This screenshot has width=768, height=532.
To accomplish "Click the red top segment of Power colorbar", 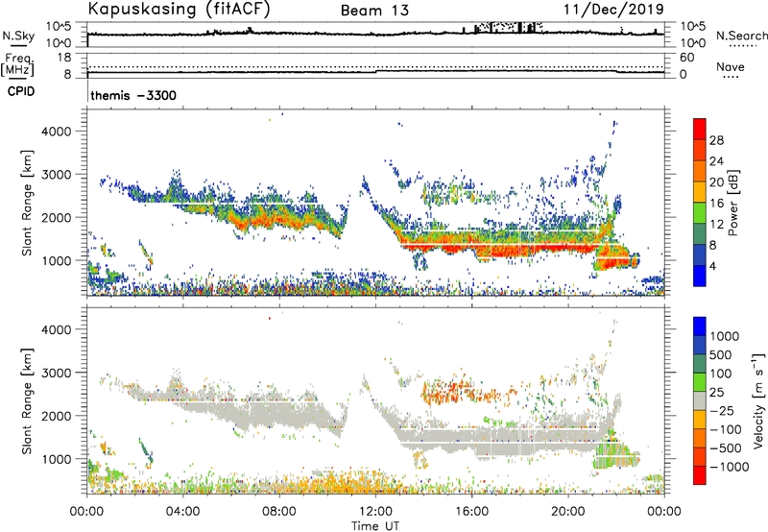I will [x=699, y=129].
